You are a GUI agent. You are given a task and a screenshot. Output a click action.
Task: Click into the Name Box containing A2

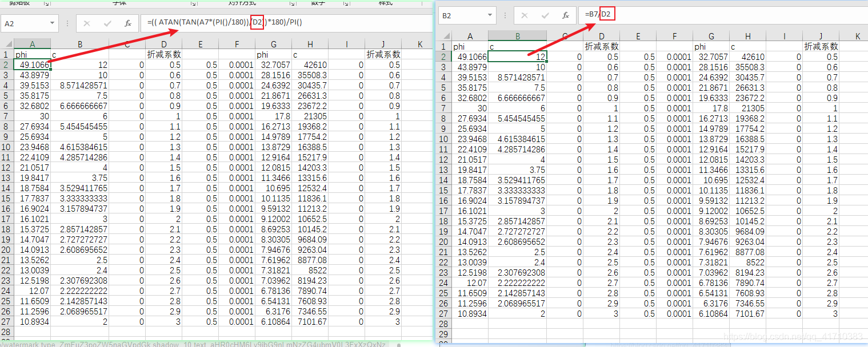click(x=25, y=23)
